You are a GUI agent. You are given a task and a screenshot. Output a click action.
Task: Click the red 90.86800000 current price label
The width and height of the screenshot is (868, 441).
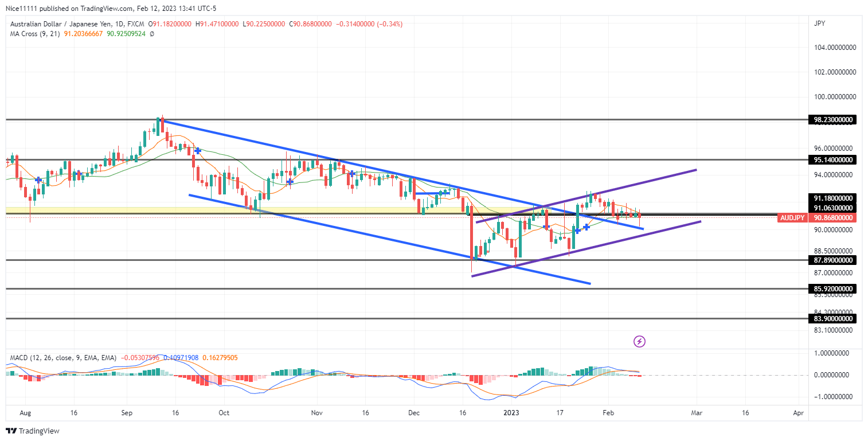click(834, 218)
